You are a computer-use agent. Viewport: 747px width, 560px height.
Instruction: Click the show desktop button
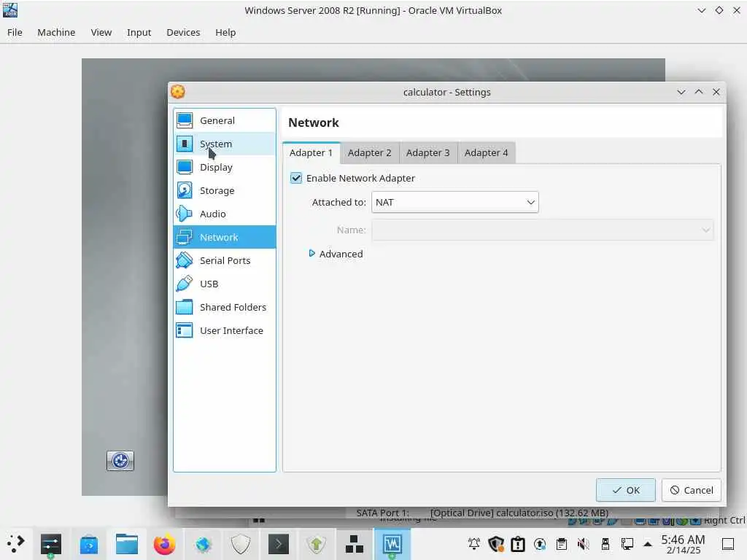727,544
